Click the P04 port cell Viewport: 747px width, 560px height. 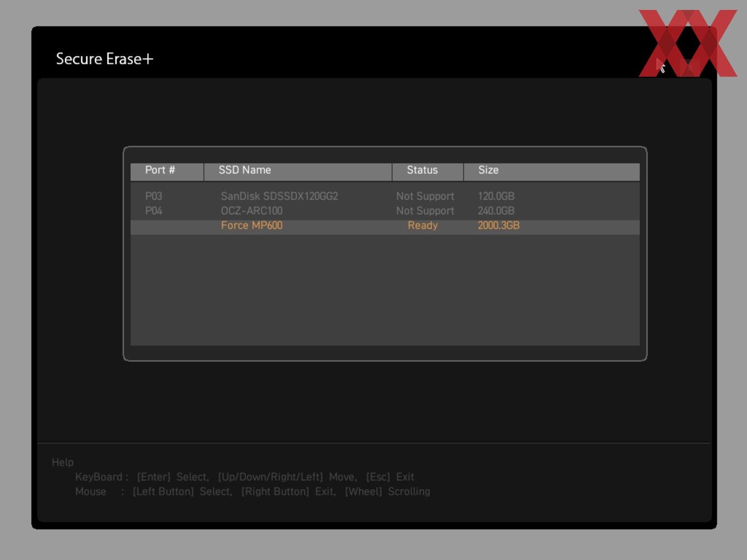[154, 211]
